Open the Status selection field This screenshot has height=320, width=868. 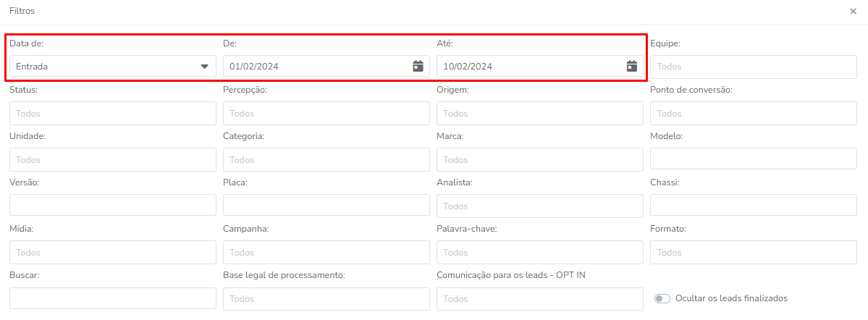(113, 114)
